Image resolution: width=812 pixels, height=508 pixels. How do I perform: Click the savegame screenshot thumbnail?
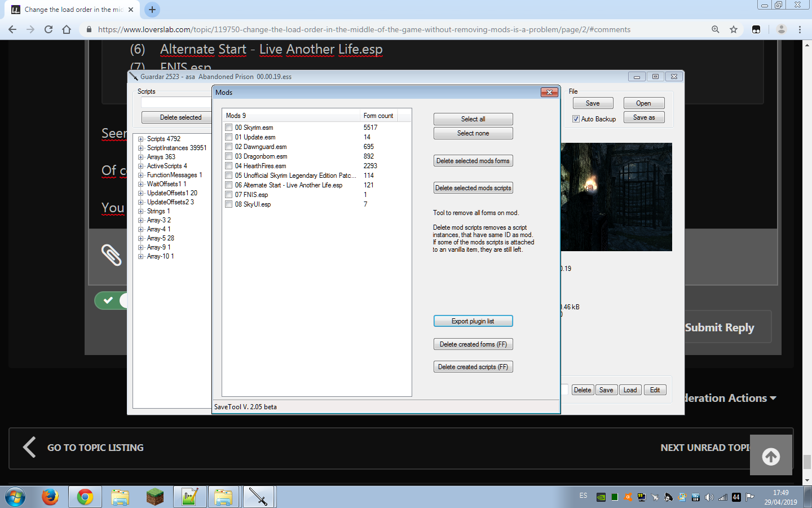pyautogui.click(x=616, y=197)
